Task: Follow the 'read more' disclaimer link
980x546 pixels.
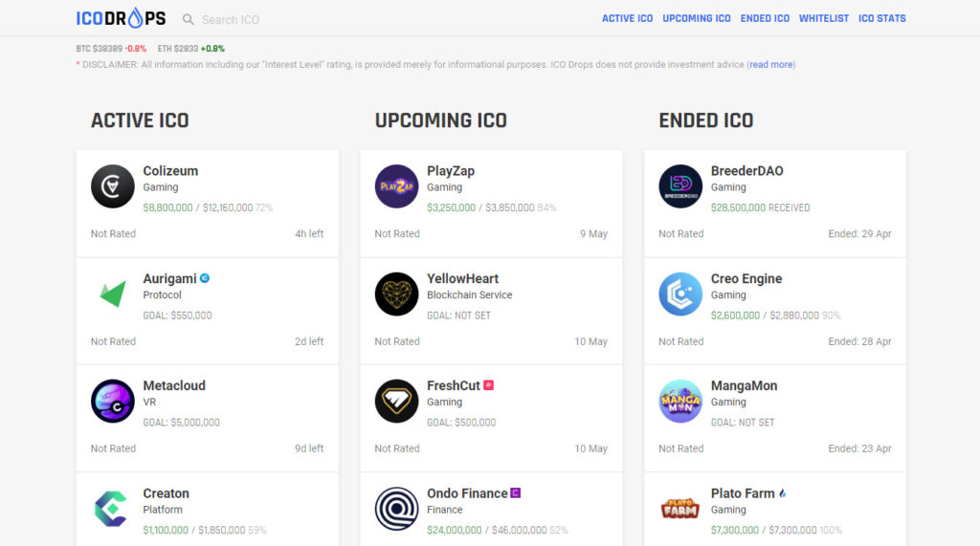Action: tap(771, 64)
